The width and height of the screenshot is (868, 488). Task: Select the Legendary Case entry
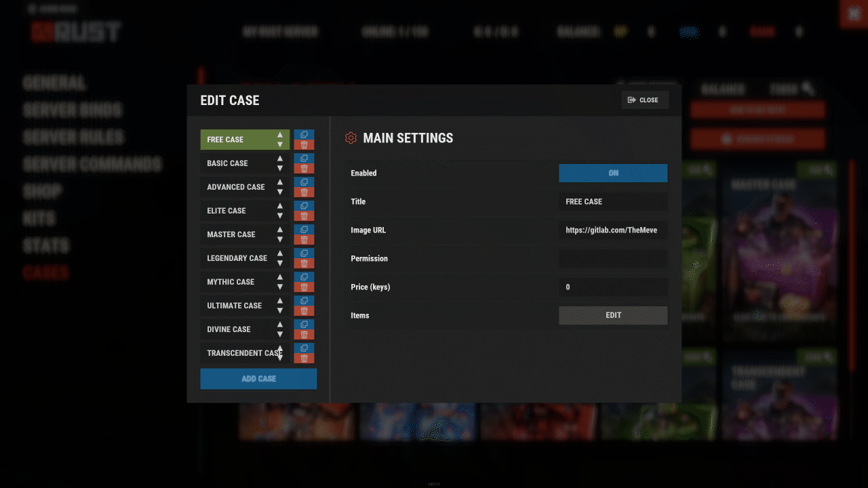pyautogui.click(x=237, y=258)
